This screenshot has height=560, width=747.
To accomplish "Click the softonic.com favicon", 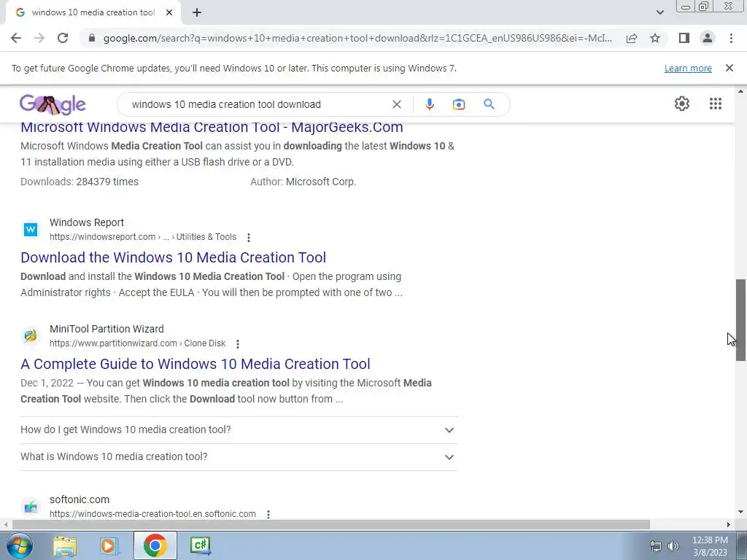I will pyautogui.click(x=31, y=507).
